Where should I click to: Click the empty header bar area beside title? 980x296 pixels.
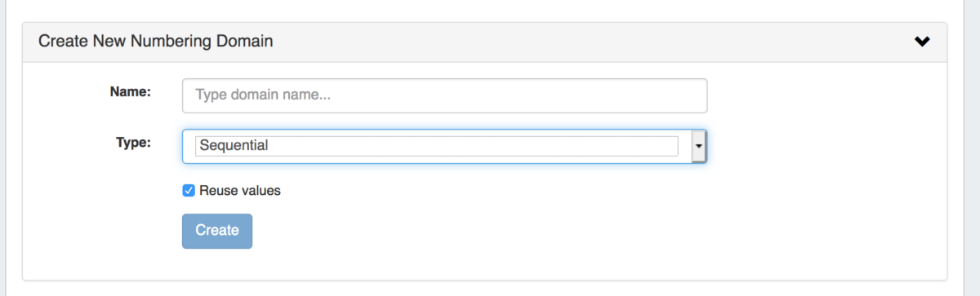(x=588, y=42)
